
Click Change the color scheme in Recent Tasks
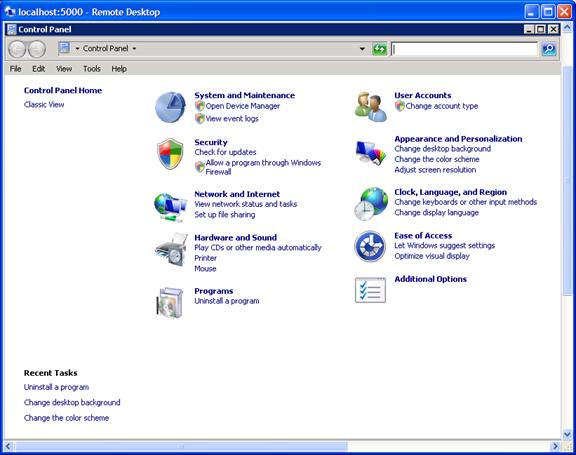pyautogui.click(x=66, y=418)
